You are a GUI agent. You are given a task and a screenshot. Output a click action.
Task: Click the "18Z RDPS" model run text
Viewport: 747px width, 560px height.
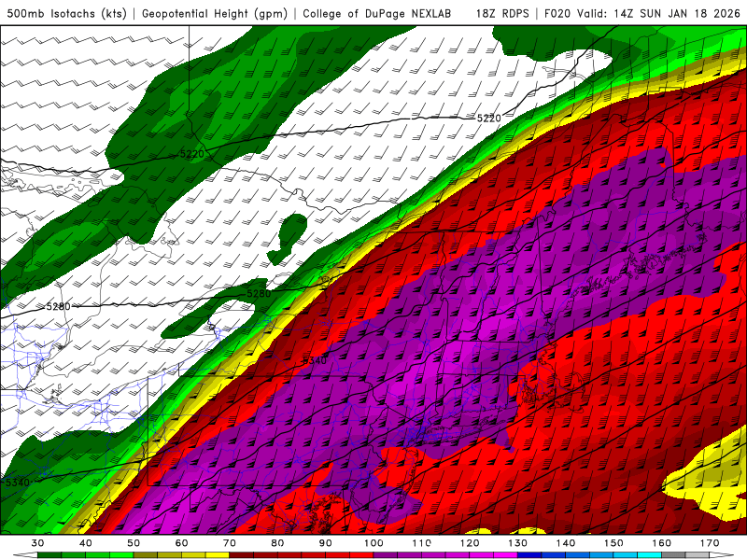point(502,13)
